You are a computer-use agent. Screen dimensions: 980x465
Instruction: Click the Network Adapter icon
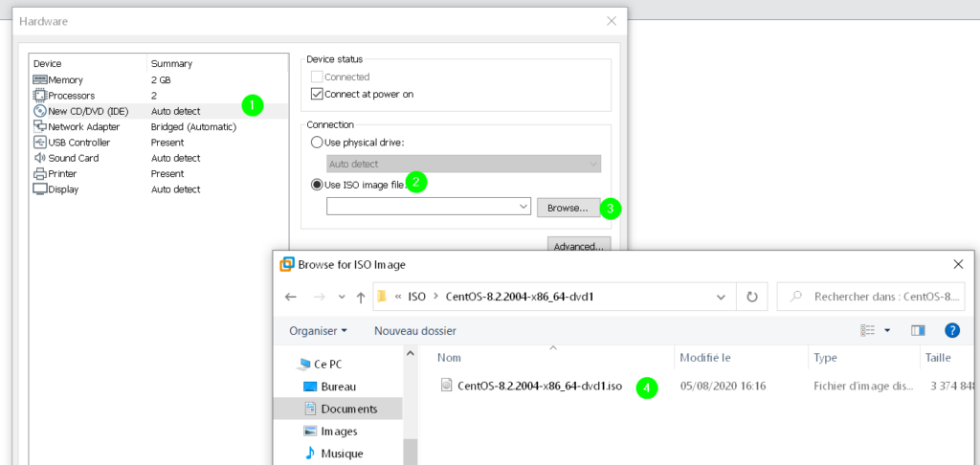tap(40, 126)
